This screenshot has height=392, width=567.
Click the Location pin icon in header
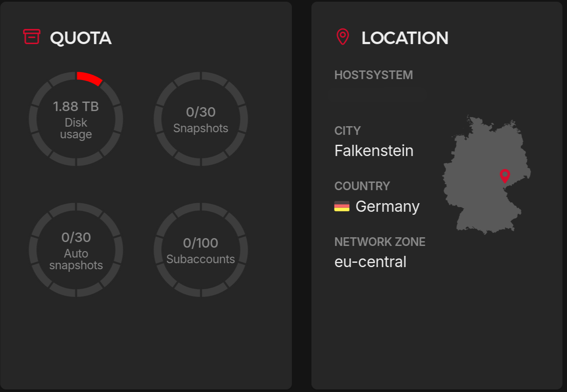pos(343,37)
